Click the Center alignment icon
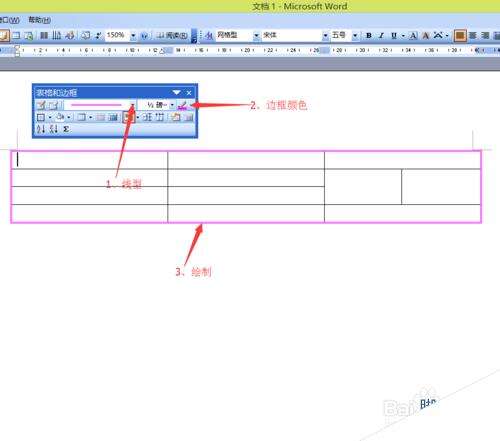 pyautogui.click(x=472, y=35)
